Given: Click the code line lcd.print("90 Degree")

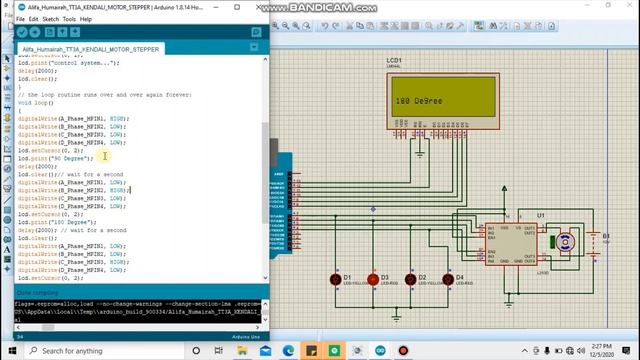Looking at the screenshot, I should click(x=56, y=158).
